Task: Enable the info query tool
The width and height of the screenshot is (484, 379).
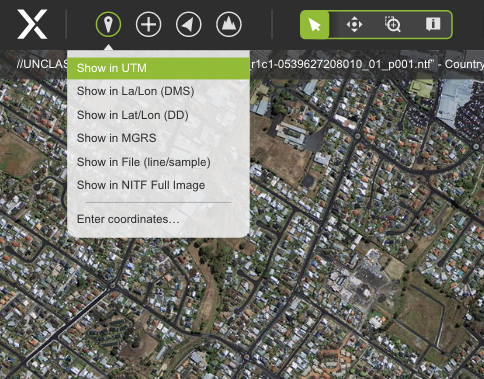Action: (433, 24)
